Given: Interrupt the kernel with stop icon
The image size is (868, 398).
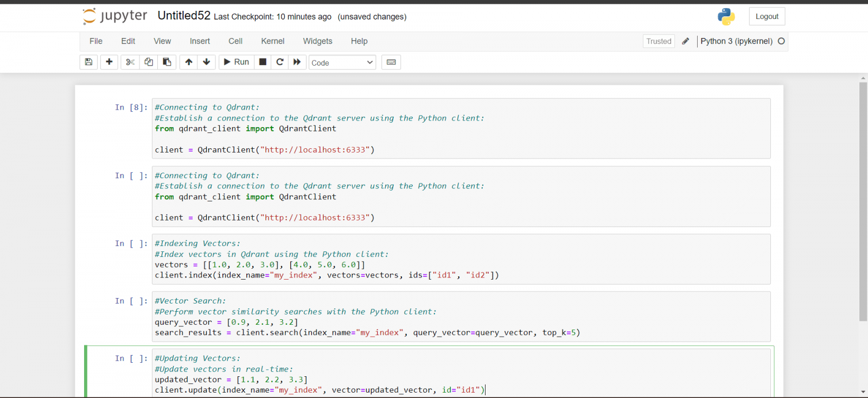Looking at the screenshot, I should tap(263, 62).
